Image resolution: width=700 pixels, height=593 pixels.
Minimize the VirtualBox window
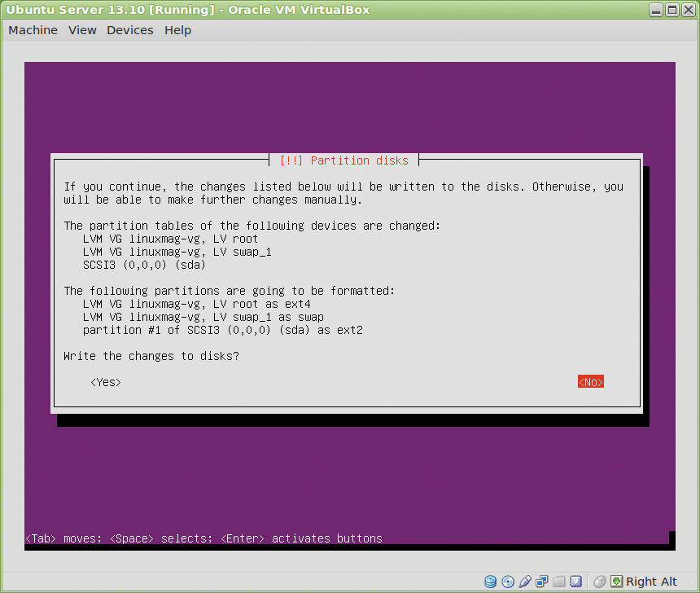pos(656,10)
